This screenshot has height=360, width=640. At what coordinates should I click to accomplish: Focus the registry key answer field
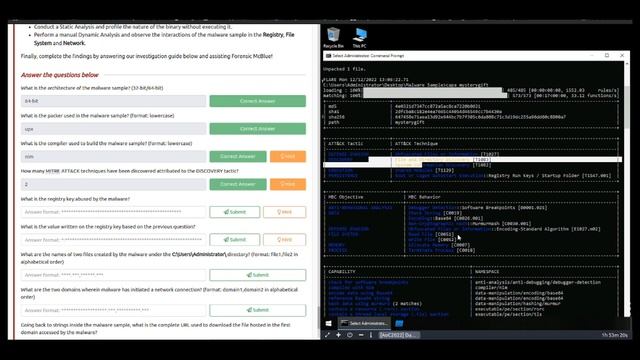pyautogui.click(x=113, y=212)
